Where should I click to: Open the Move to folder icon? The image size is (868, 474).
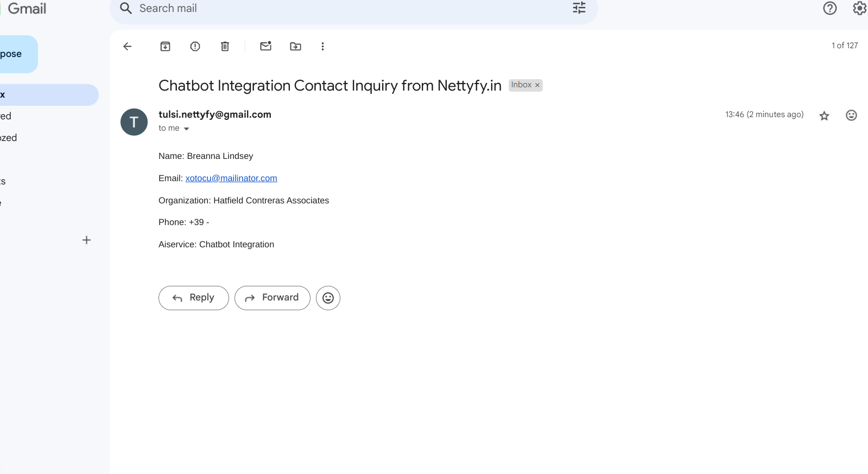coord(295,47)
